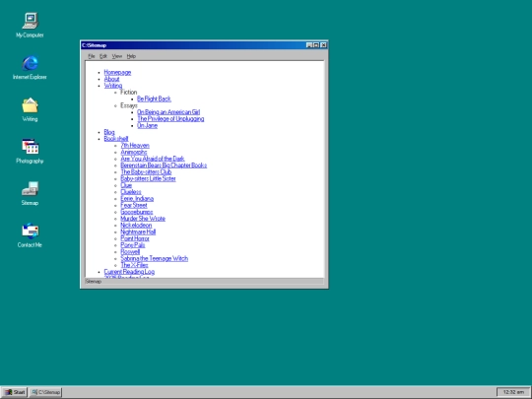Follow the 7th Heaven link

pyautogui.click(x=135, y=145)
